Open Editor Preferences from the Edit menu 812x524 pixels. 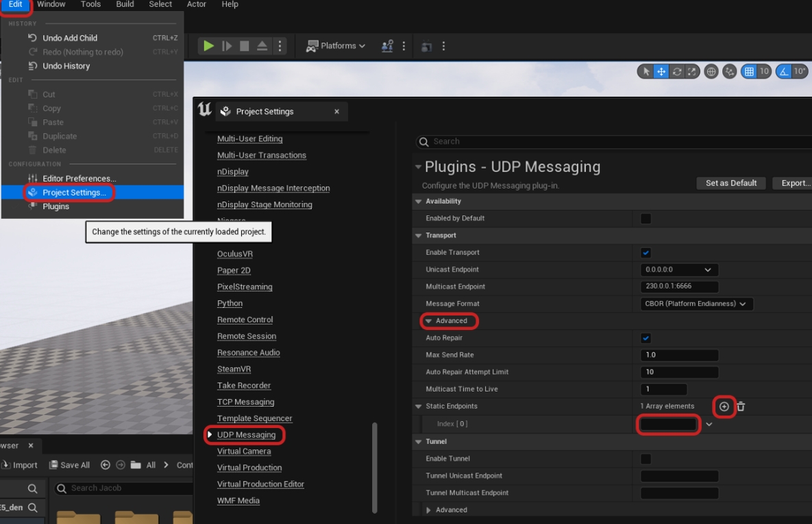[x=79, y=178]
